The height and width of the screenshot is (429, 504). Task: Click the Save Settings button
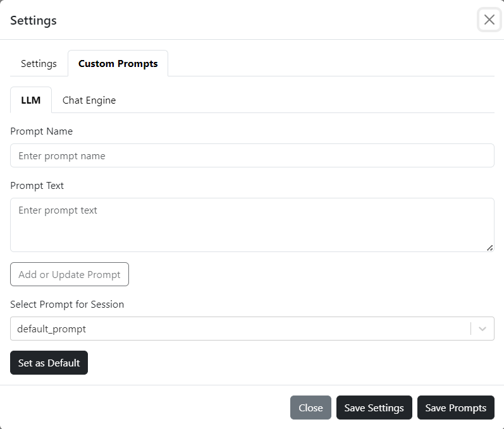[374, 408]
